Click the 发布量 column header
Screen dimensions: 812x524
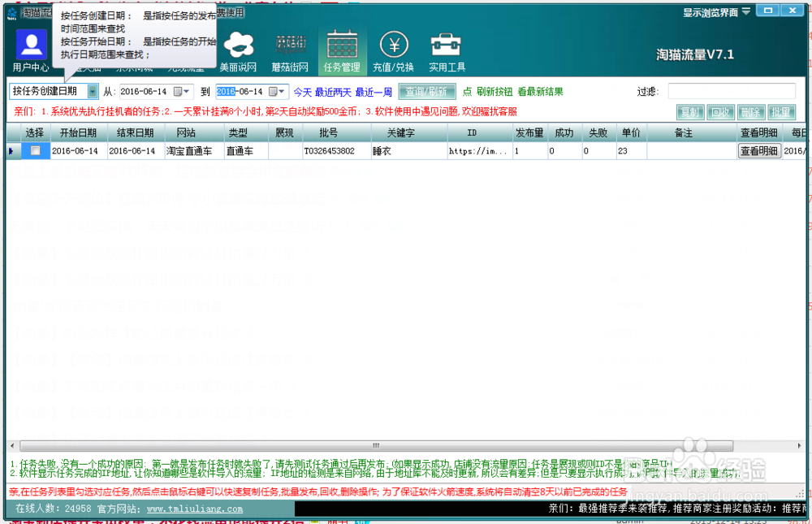pos(529,132)
